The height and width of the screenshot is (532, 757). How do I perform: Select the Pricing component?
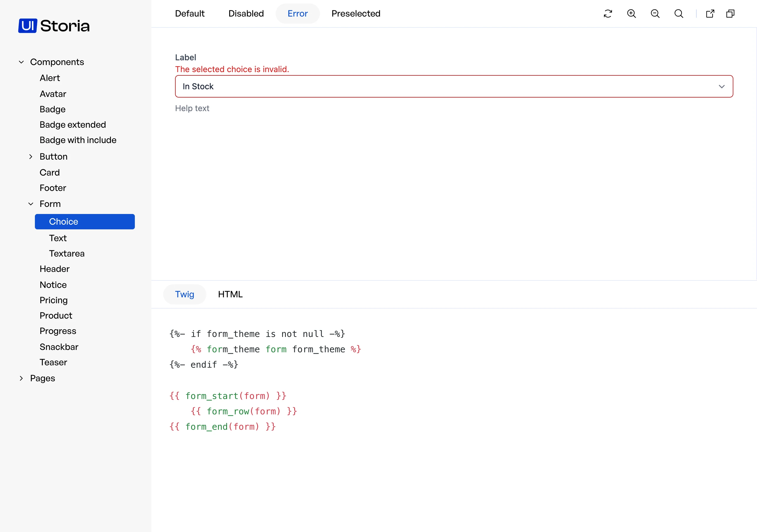click(x=54, y=300)
